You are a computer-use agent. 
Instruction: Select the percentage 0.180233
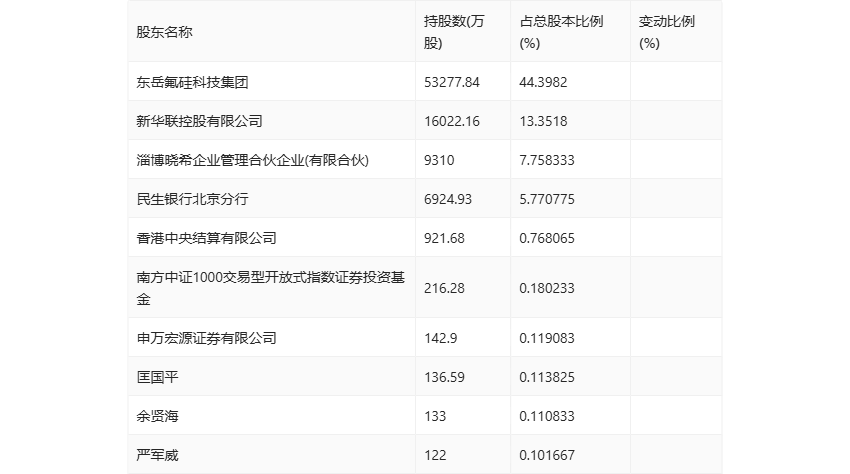(x=547, y=288)
